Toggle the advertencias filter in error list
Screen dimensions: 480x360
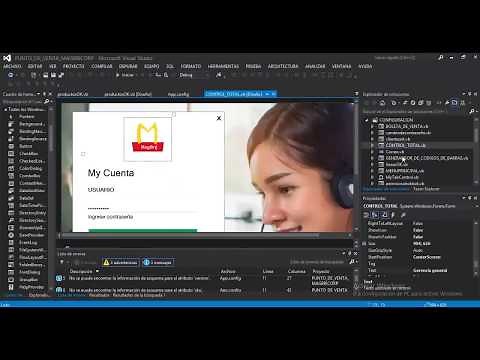(120, 263)
